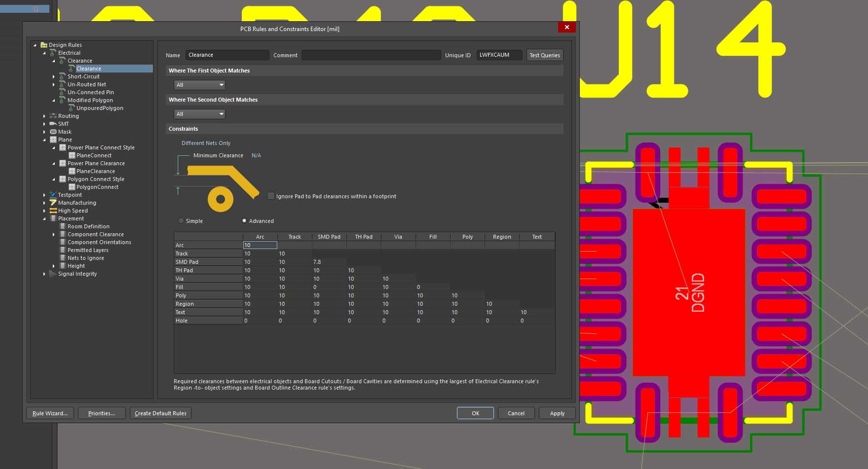This screenshot has height=469, width=868.
Task: Click the Test Queries button
Action: tap(544, 55)
